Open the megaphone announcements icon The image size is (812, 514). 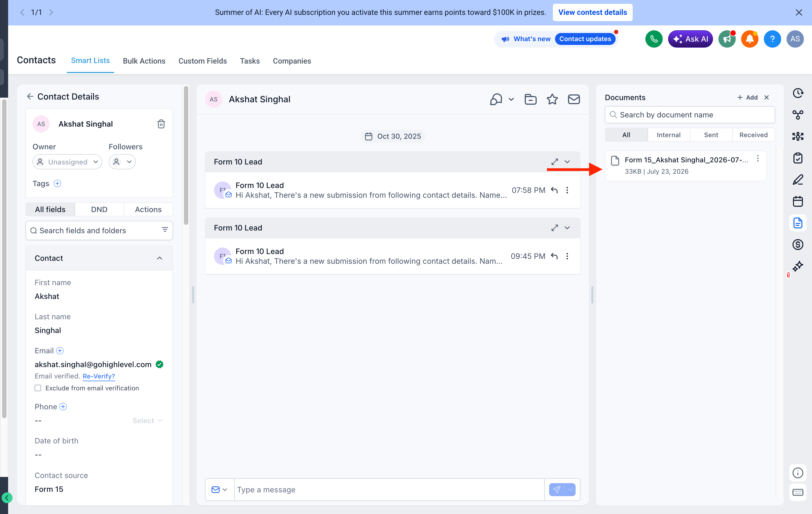(727, 39)
